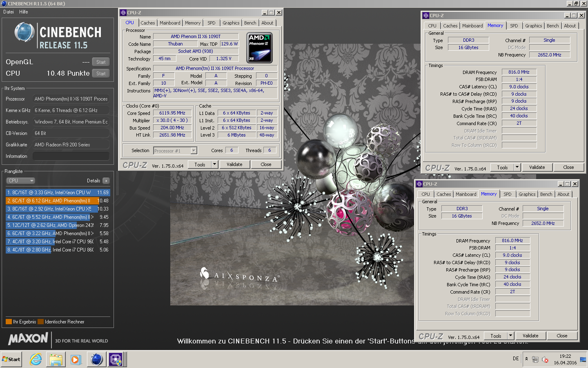Click the volume speaker tray icon
This screenshot has height=368, width=588.
coord(545,359)
